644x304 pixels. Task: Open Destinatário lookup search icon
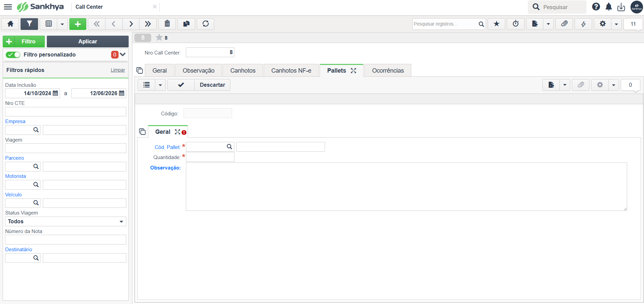[36, 258]
